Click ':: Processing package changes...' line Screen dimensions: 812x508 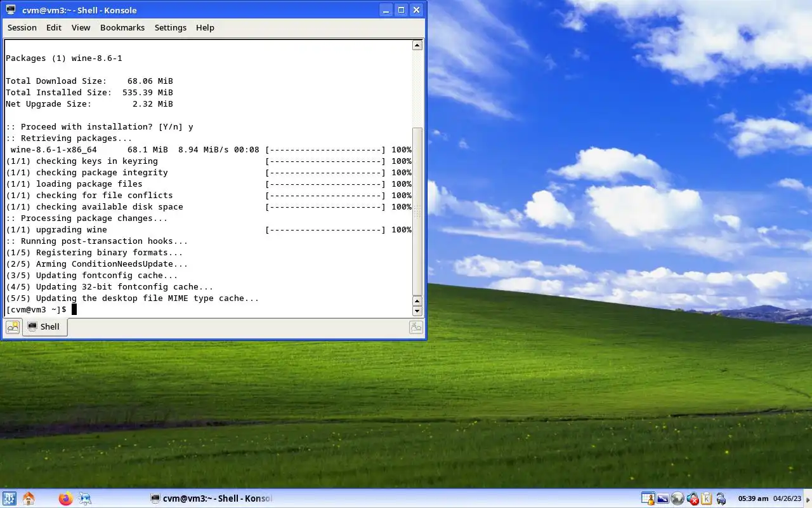coord(87,218)
